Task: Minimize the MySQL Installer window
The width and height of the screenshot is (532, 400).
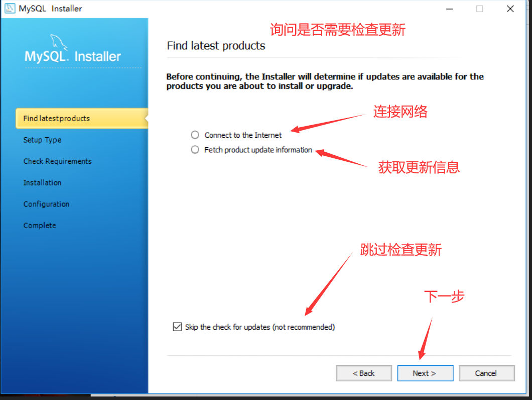Action: tap(450, 9)
